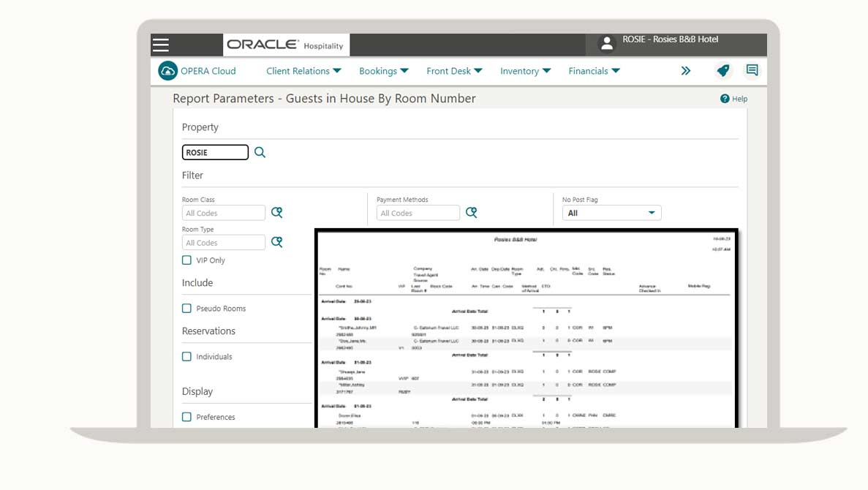Open the No Post Flag dropdown

click(611, 213)
